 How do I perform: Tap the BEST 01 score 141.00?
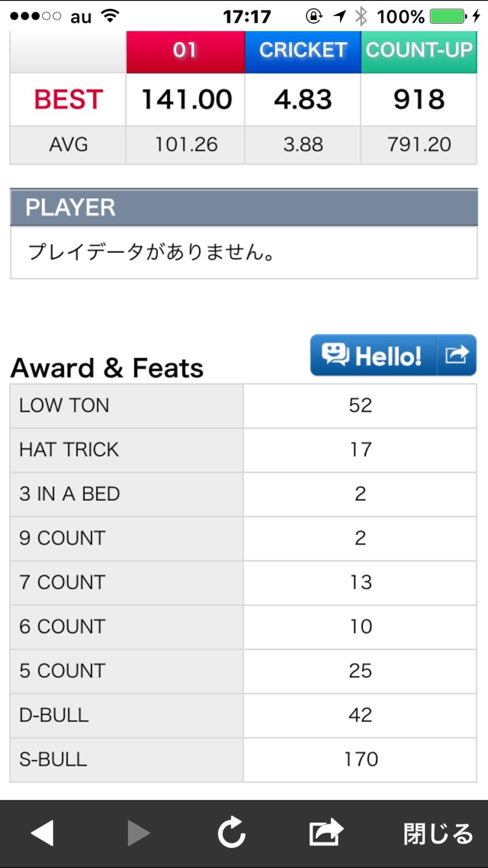tap(186, 99)
